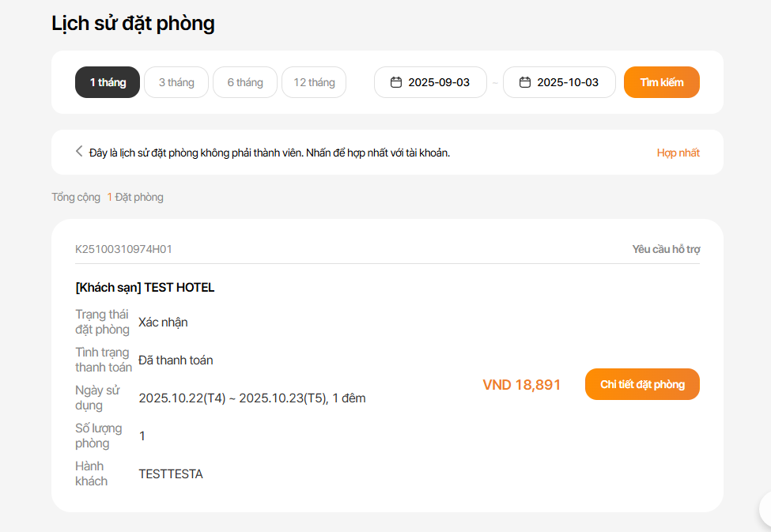Select the 3 tháng period filter
The width and height of the screenshot is (771, 532).
[x=176, y=82]
